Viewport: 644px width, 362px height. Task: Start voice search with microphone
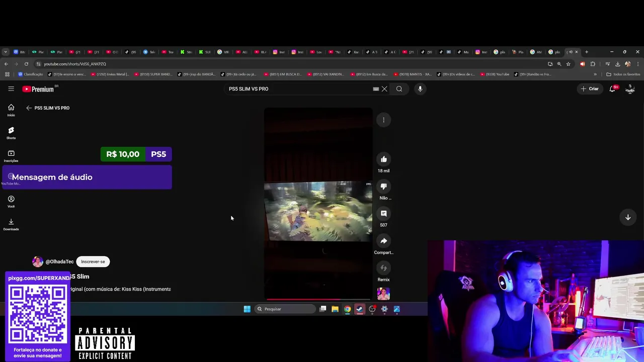click(x=420, y=89)
